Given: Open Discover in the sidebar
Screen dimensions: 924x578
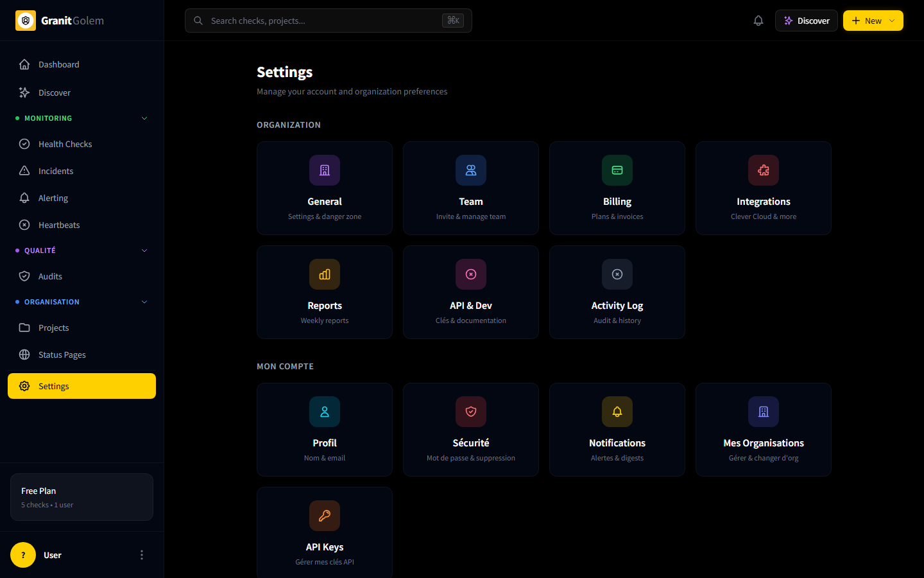Looking at the screenshot, I should (x=81, y=92).
